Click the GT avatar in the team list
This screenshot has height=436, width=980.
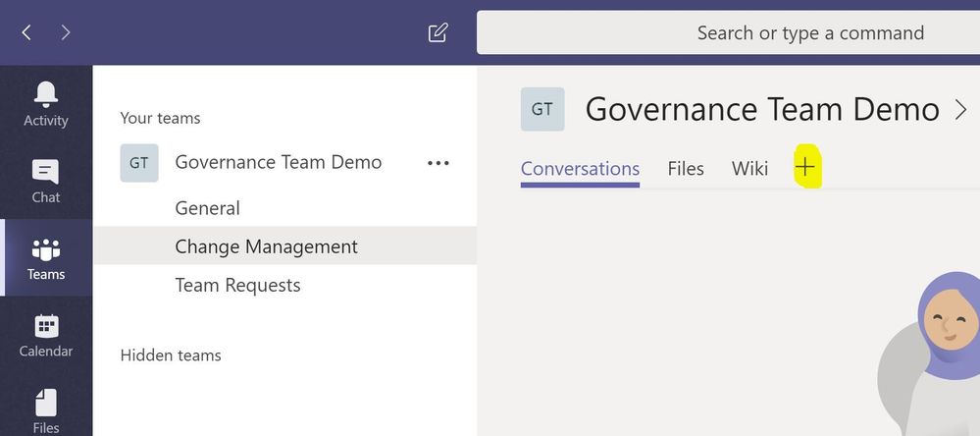tap(138, 163)
